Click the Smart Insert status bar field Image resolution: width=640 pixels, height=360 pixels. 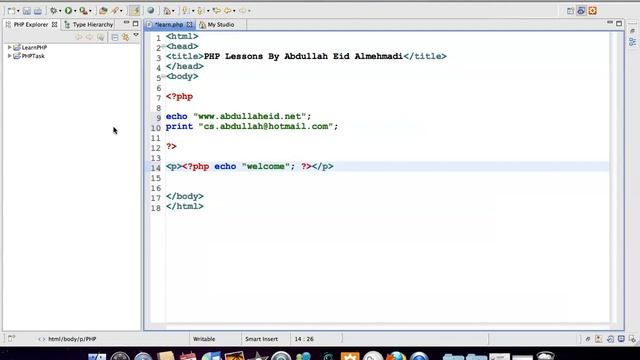click(x=261, y=339)
